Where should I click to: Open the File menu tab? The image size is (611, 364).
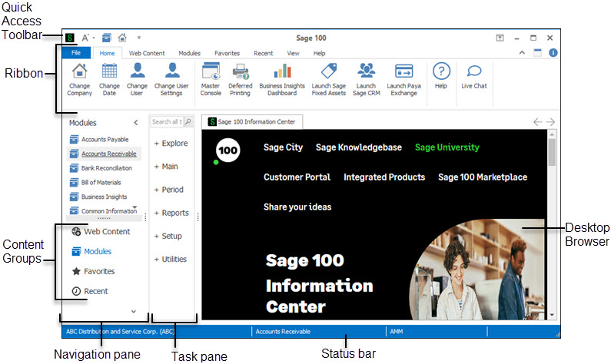click(75, 53)
